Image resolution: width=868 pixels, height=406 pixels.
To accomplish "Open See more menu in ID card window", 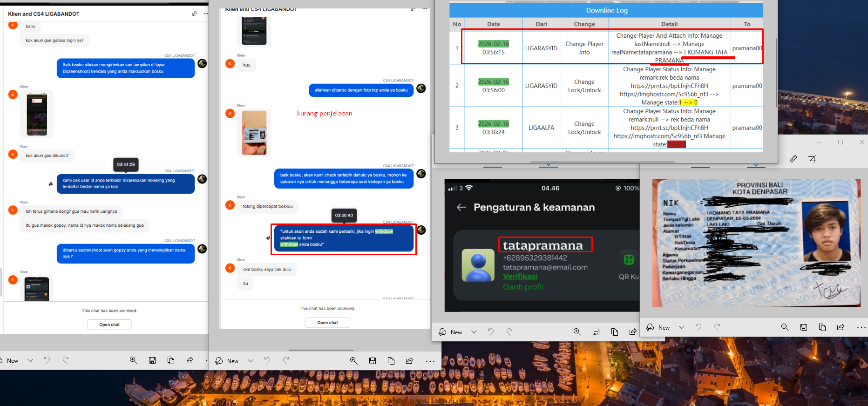I will click(x=861, y=327).
